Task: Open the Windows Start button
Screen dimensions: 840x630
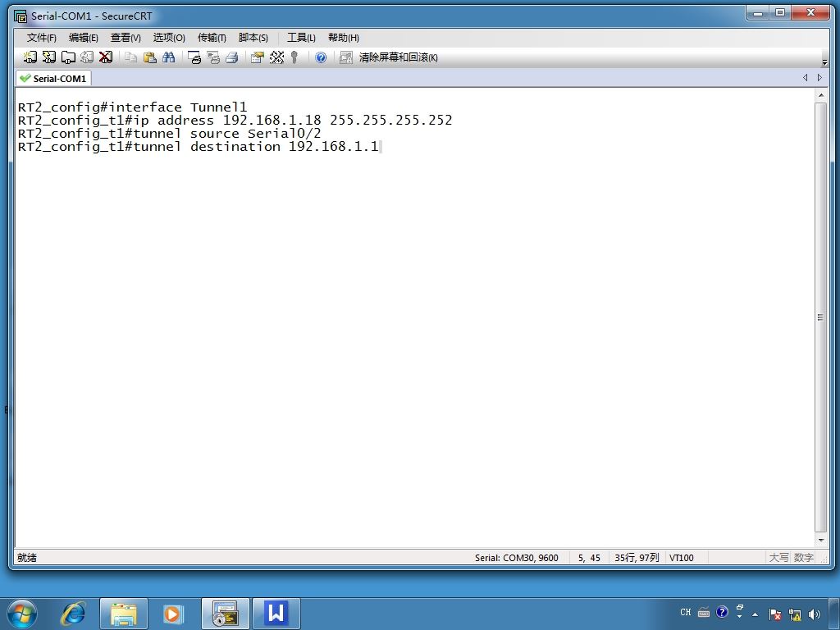Action: (22, 614)
